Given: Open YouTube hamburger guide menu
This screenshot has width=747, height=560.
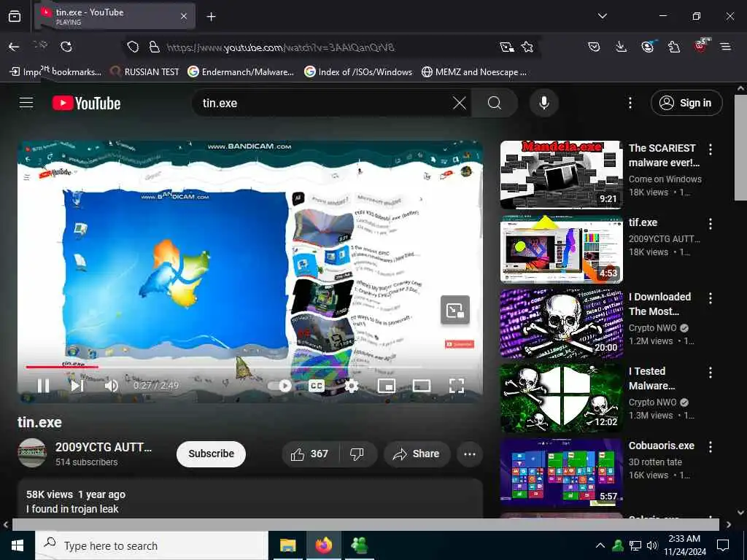Looking at the screenshot, I should pyautogui.click(x=26, y=102).
